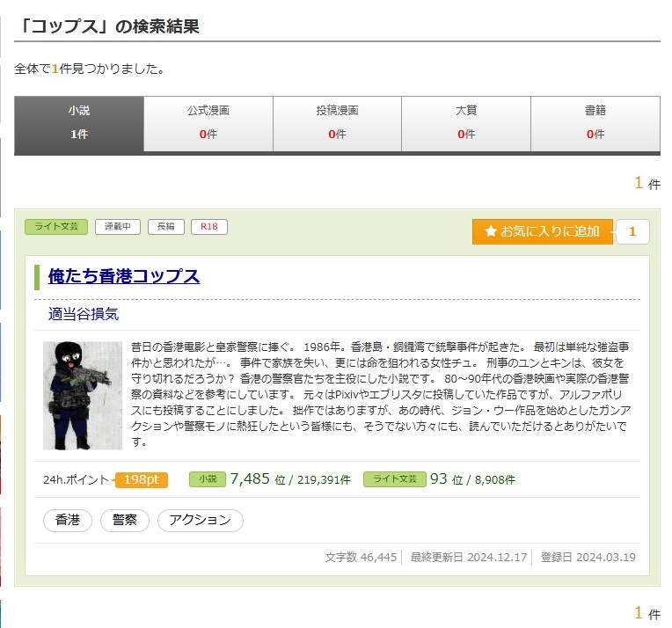Click the 連載中 status label
The width and height of the screenshot is (672, 628).
pyautogui.click(x=118, y=227)
